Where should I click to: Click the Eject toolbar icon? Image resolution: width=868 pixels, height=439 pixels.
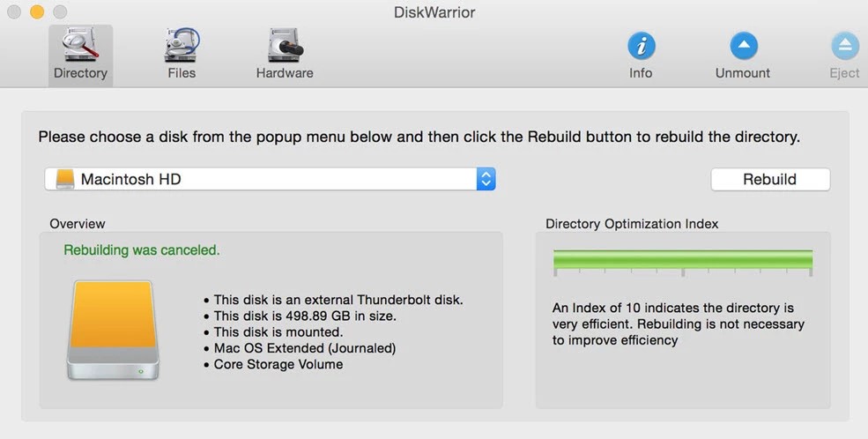844,54
